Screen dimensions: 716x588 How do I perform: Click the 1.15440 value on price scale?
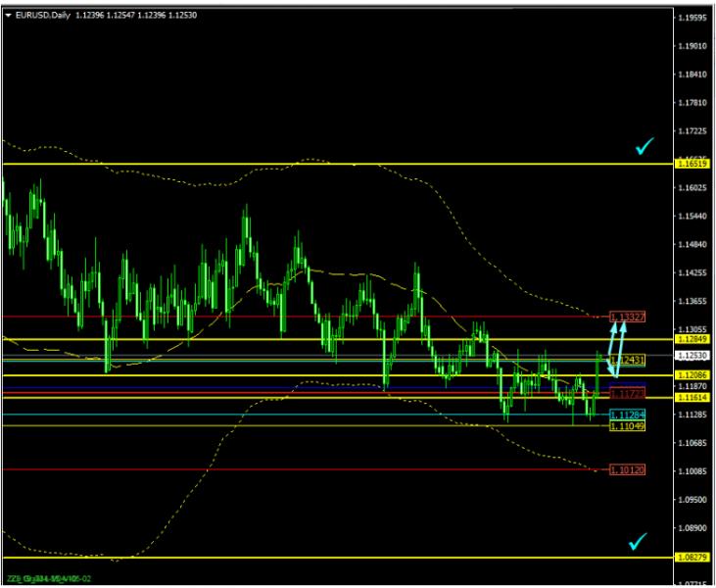[x=692, y=217]
